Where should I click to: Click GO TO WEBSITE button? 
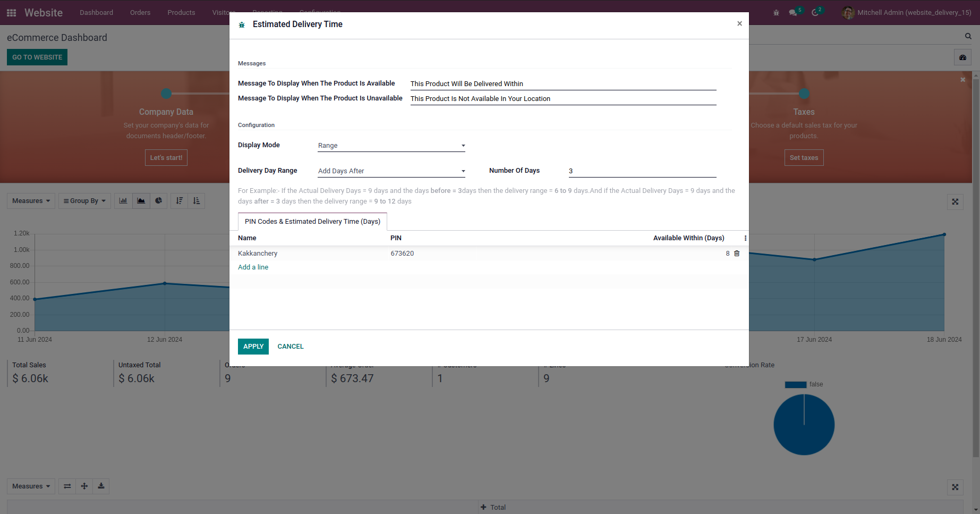coord(37,57)
